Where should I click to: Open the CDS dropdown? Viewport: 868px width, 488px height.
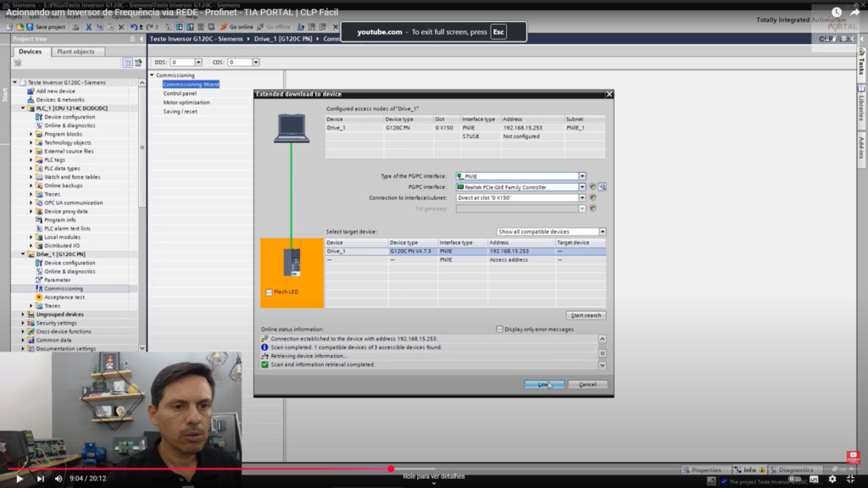click(256, 63)
